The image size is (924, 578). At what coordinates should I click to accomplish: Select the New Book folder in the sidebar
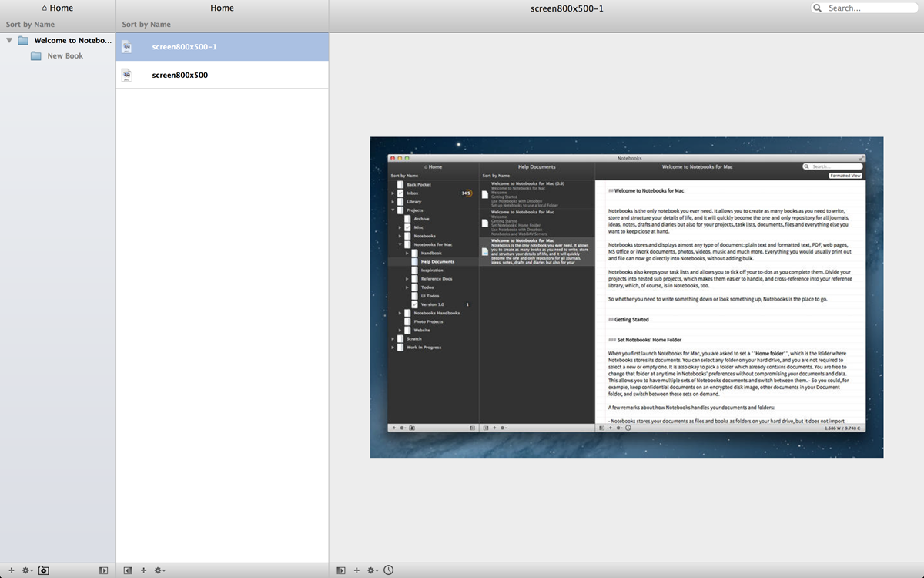coord(65,56)
